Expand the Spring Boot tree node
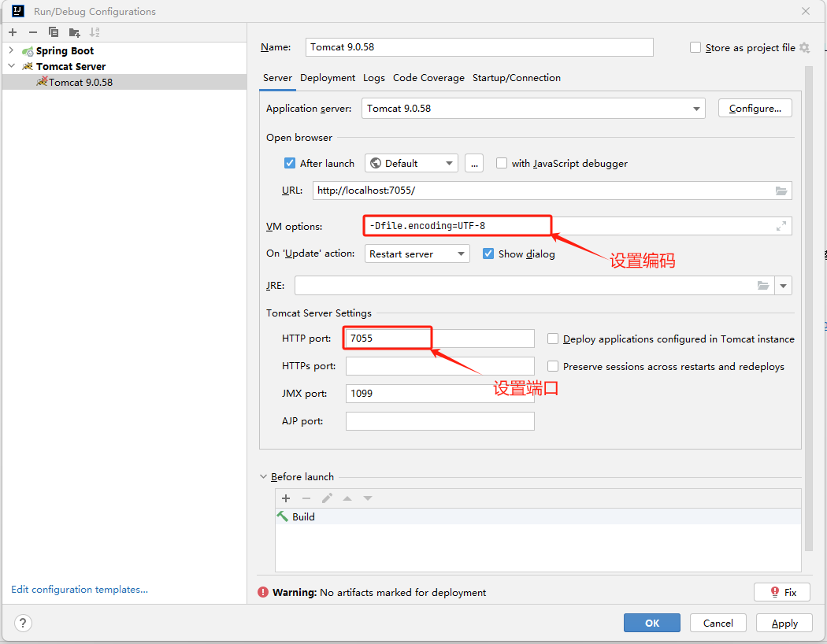 11,50
